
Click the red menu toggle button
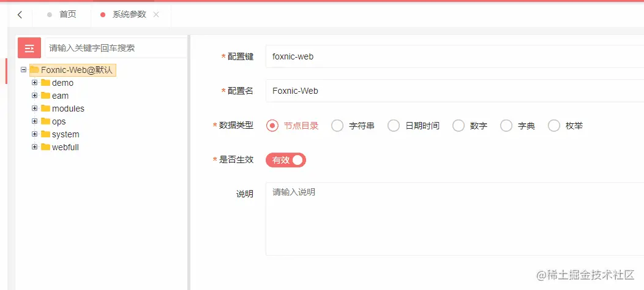click(29, 48)
